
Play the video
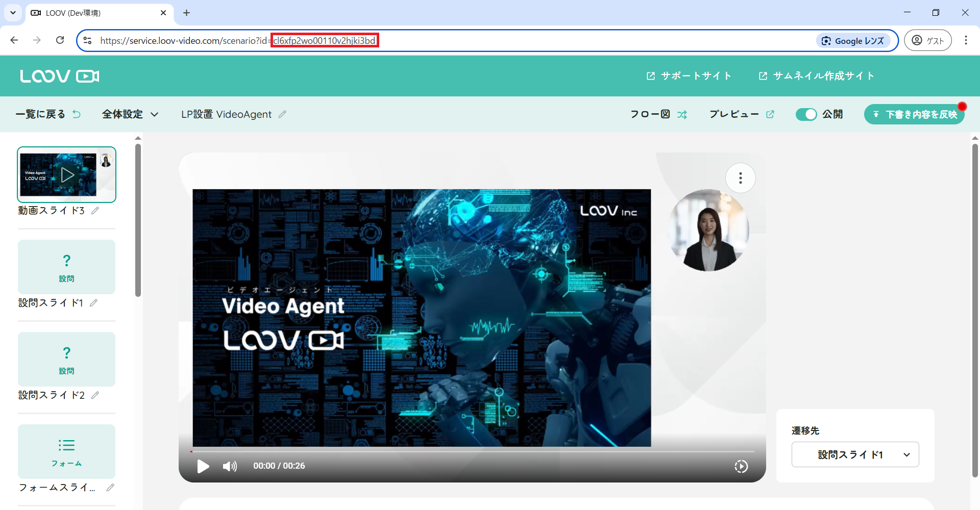203,466
